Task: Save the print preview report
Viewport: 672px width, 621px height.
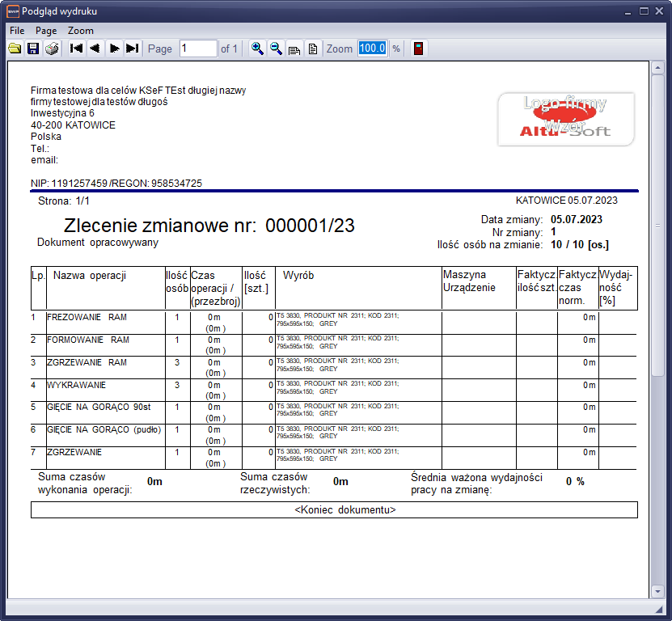Action: [33, 49]
